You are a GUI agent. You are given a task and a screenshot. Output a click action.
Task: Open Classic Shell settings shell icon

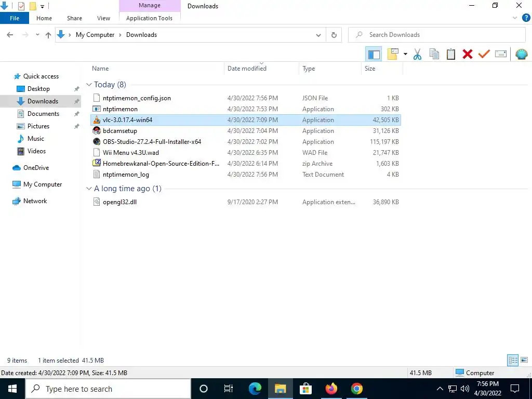pos(522,54)
